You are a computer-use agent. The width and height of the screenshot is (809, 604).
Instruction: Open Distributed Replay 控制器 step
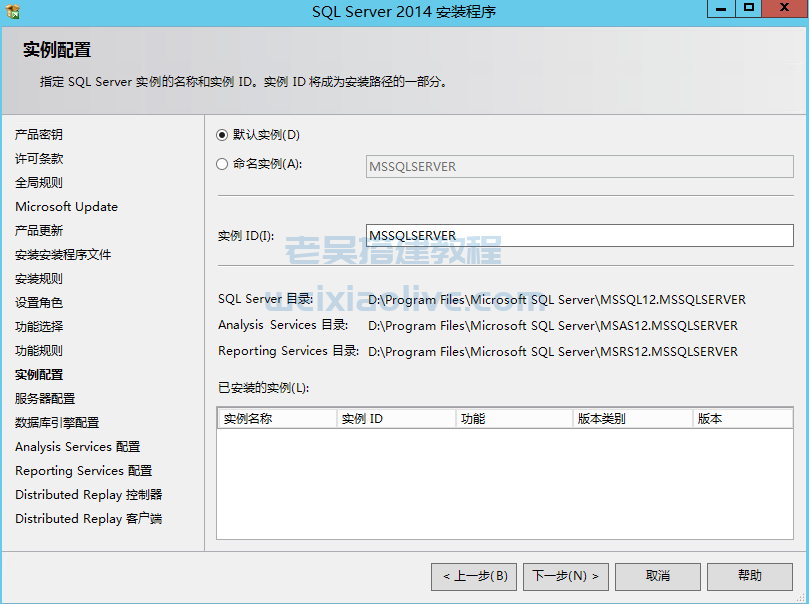[x=88, y=495]
